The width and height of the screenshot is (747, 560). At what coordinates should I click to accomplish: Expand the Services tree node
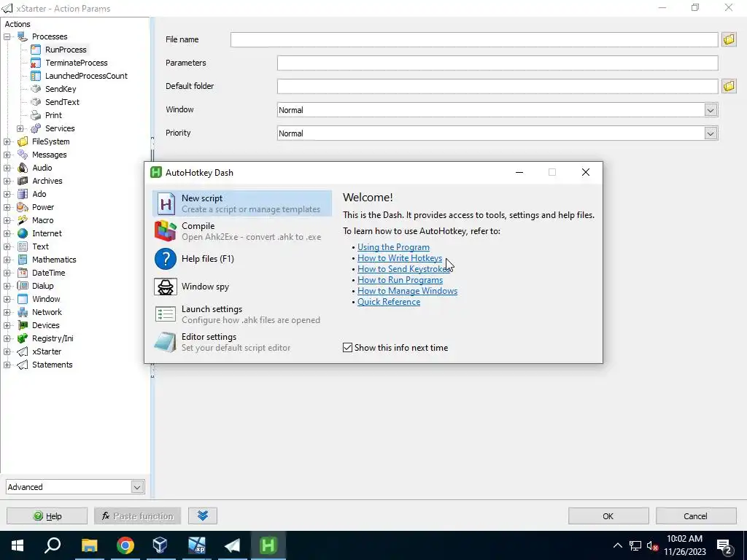pyautogui.click(x=20, y=128)
